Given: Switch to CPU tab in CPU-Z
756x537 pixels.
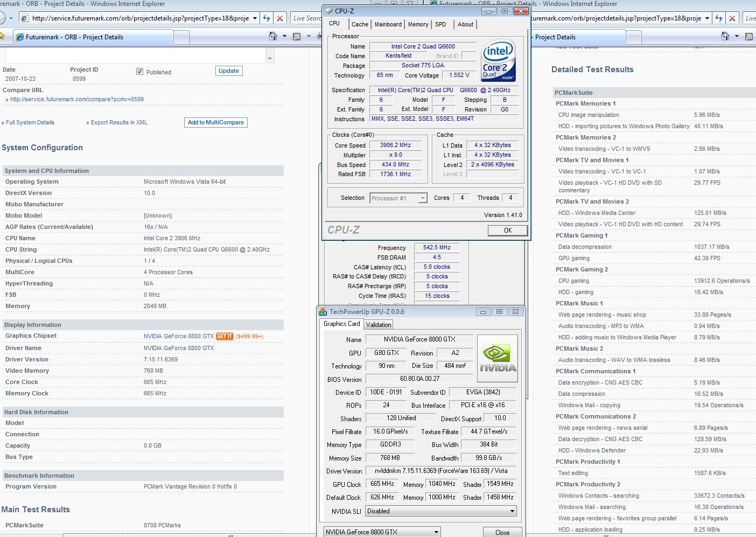Looking at the screenshot, I should click(x=334, y=24).
